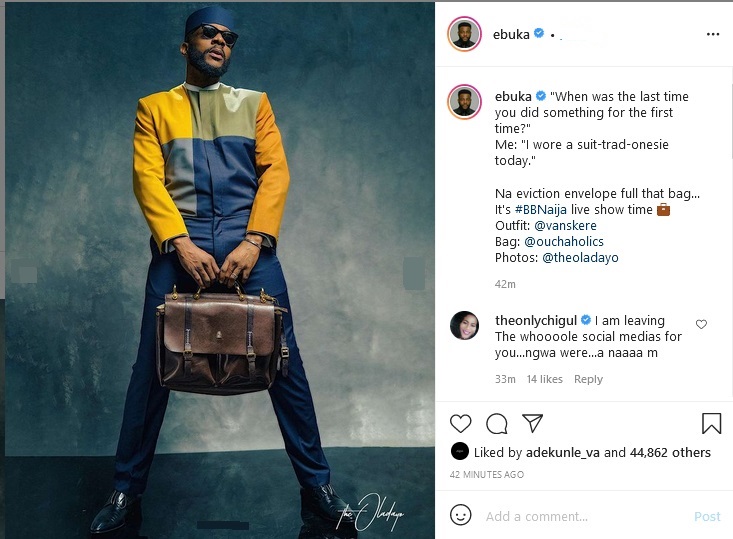The height and width of the screenshot is (539, 733).
Task: Like theonlychigul's comment heart
Action: [701, 324]
